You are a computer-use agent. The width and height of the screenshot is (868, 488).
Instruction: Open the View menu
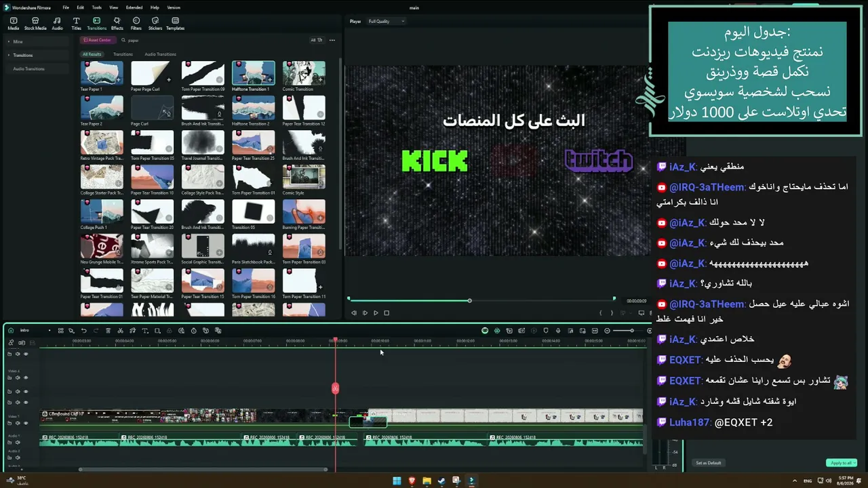coord(113,7)
